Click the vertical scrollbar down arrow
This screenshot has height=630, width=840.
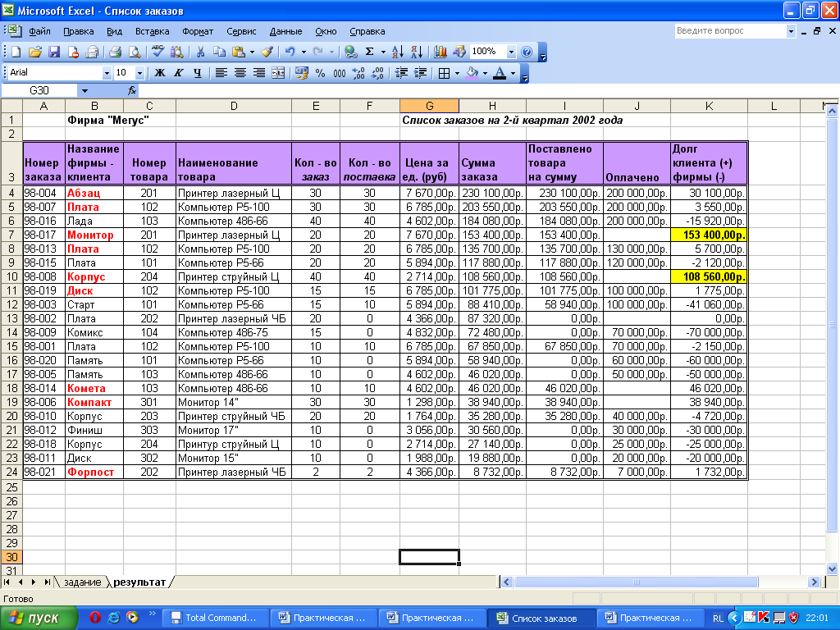coord(832,569)
